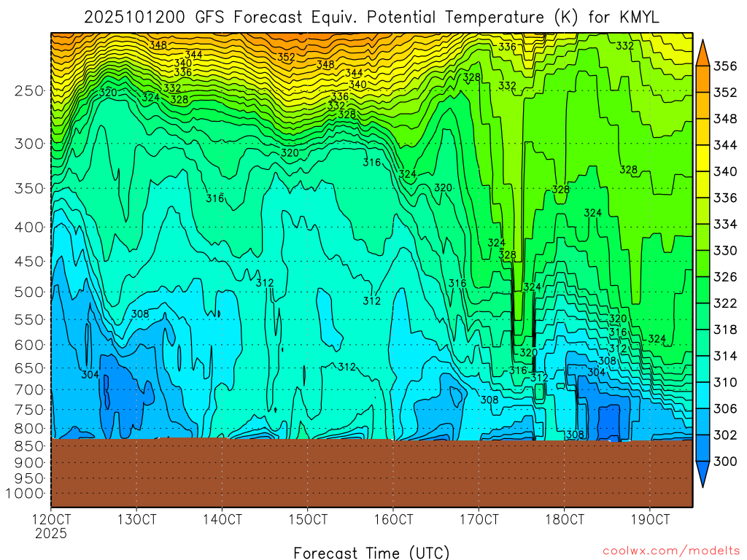Click the 314 value on the color legend
Viewport: 747px width, 560px height.
(x=725, y=356)
